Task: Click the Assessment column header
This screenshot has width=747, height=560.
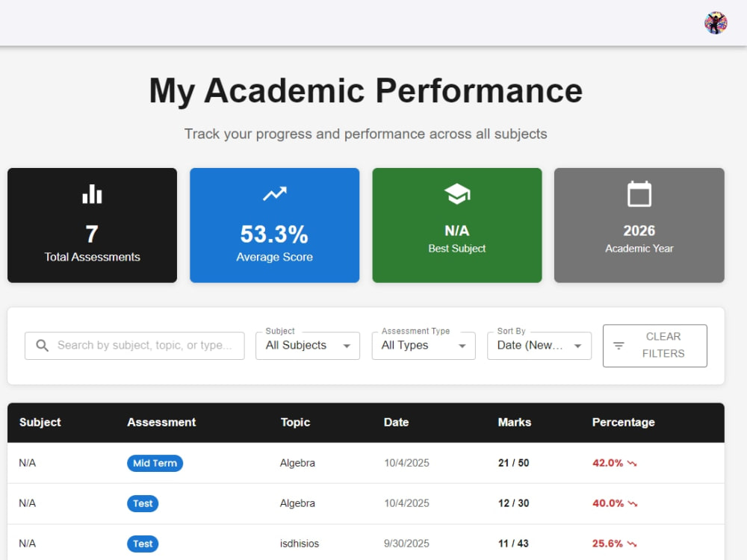Action: point(161,423)
